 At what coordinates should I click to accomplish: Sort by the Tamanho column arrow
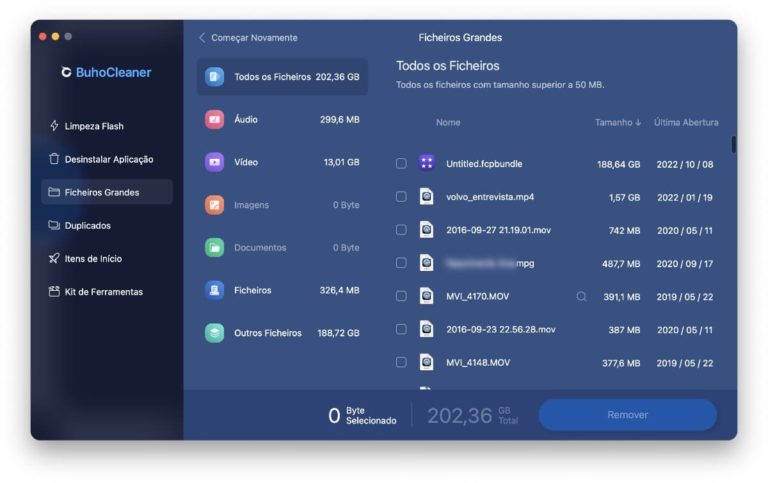pos(639,123)
